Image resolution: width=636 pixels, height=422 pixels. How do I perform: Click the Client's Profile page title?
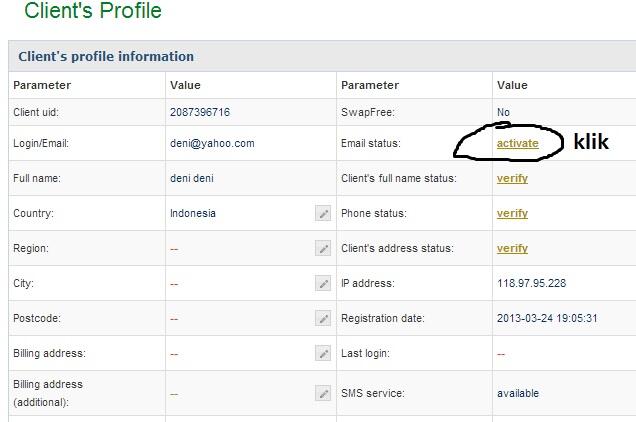[92, 12]
